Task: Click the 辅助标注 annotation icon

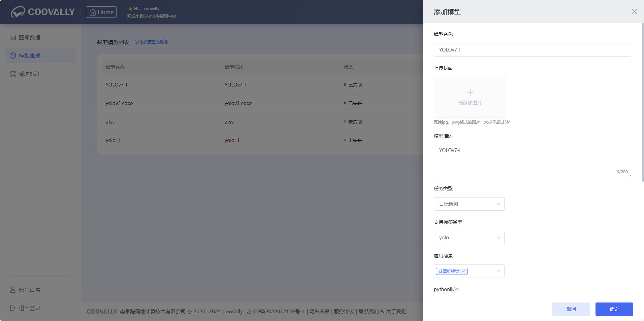Action: click(x=13, y=74)
